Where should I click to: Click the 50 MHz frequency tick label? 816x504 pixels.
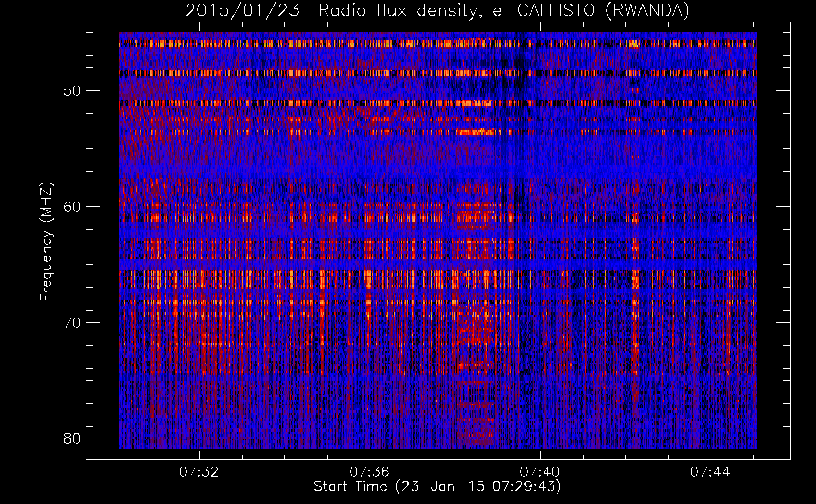pyautogui.click(x=73, y=91)
